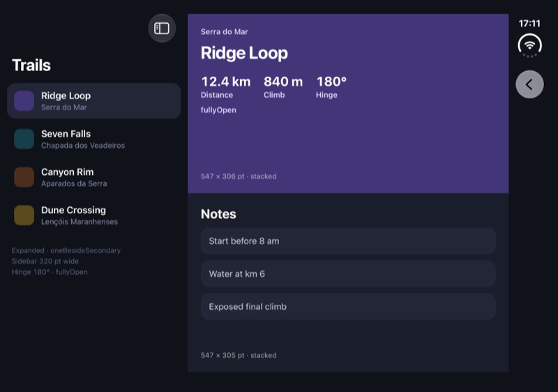Tap the Wi-Fi status indicator
Screen dimensions: 558x392
pyautogui.click(x=529, y=45)
